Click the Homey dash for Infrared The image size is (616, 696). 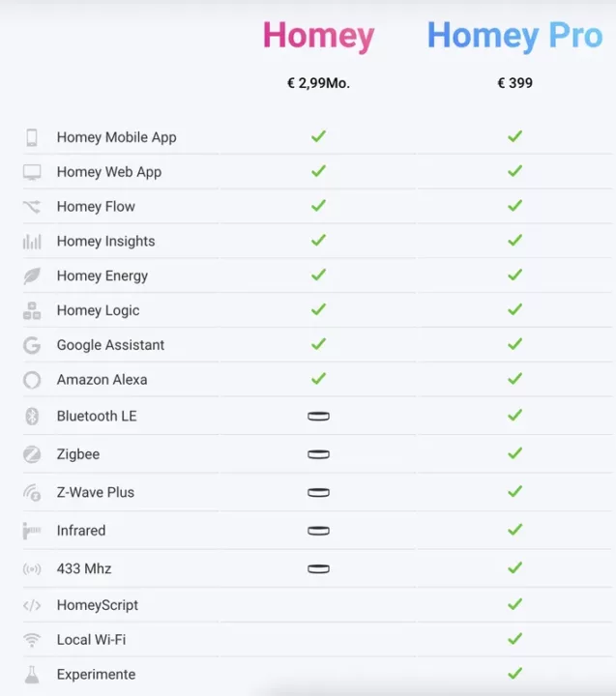pyautogui.click(x=318, y=531)
